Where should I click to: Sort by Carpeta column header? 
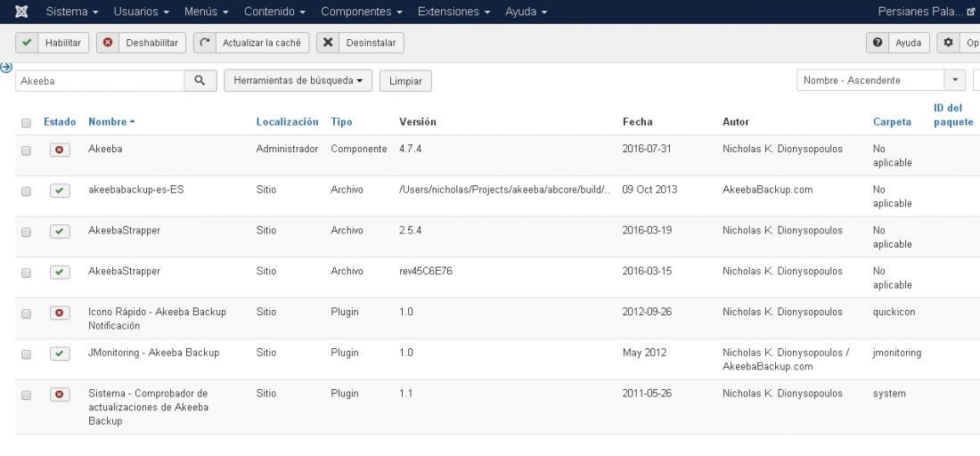point(892,122)
